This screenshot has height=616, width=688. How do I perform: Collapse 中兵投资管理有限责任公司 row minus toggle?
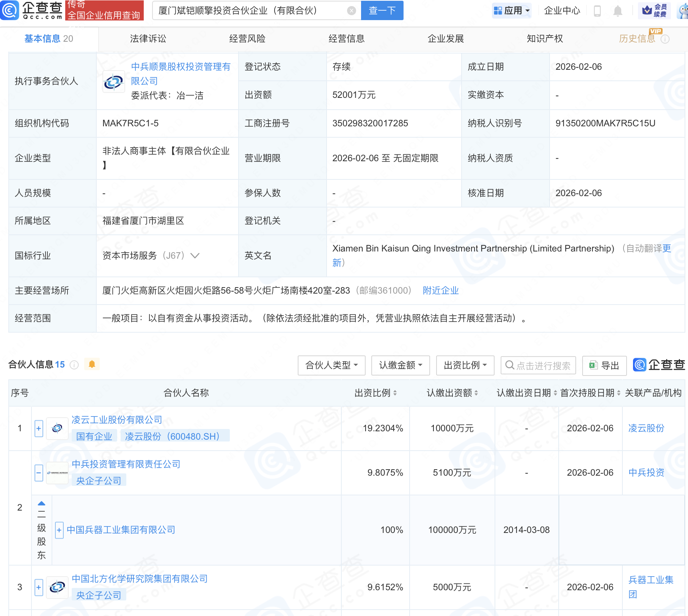[39, 473]
